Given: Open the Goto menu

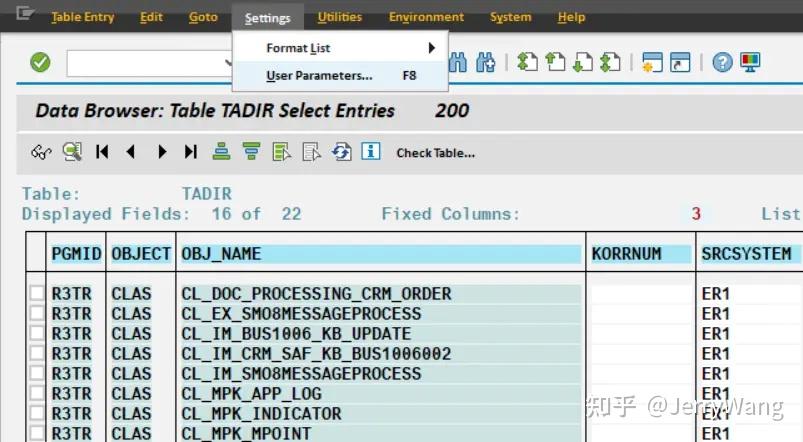Looking at the screenshot, I should (203, 17).
